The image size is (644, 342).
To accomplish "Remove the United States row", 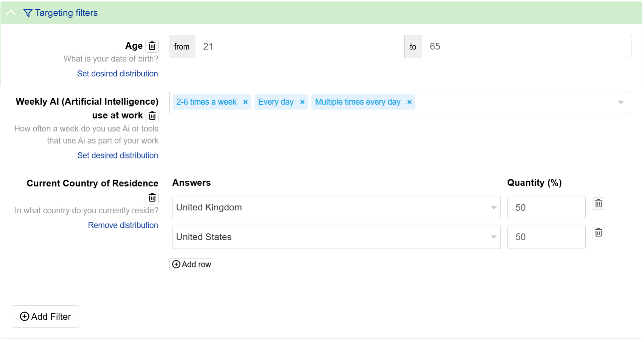I will pos(598,233).
